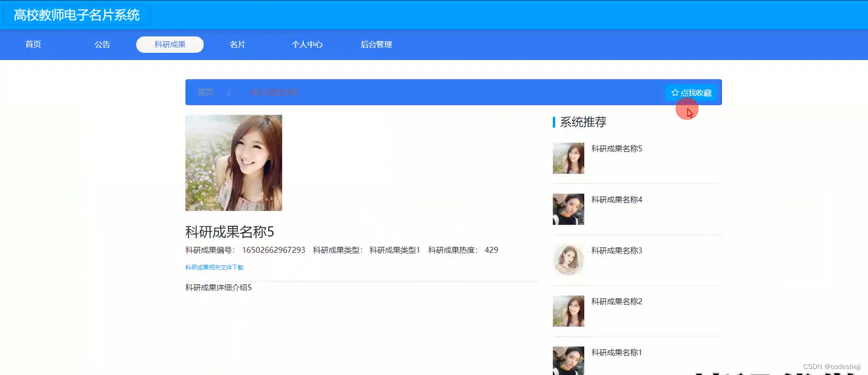Click the 科研成果类型： field label

(x=337, y=250)
